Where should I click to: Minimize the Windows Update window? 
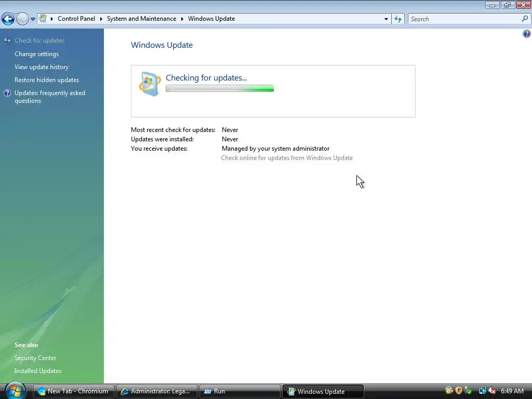click(493, 5)
